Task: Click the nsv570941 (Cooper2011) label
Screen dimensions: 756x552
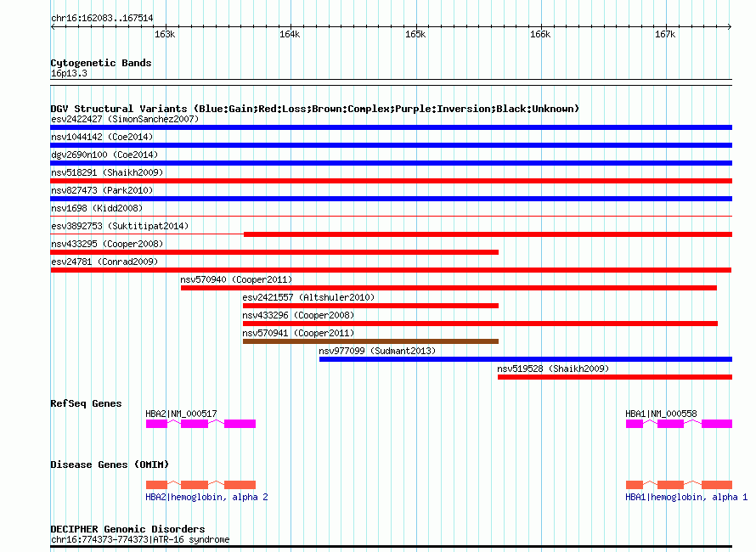Action: 298,333
